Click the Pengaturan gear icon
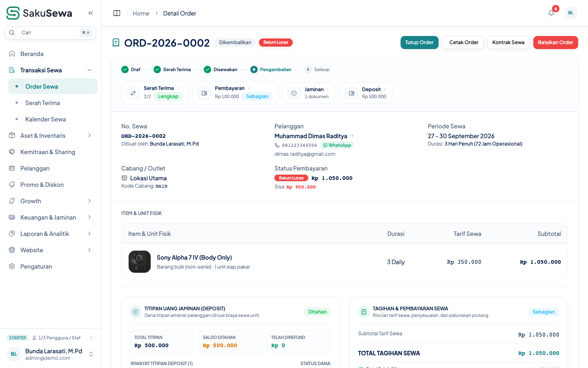 tap(12, 266)
